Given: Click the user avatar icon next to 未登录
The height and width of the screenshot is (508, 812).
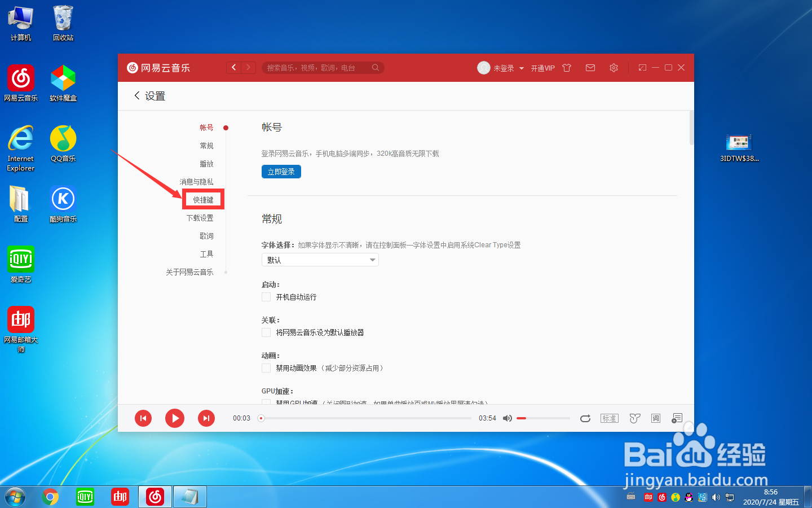Looking at the screenshot, I should coord(483,68).
